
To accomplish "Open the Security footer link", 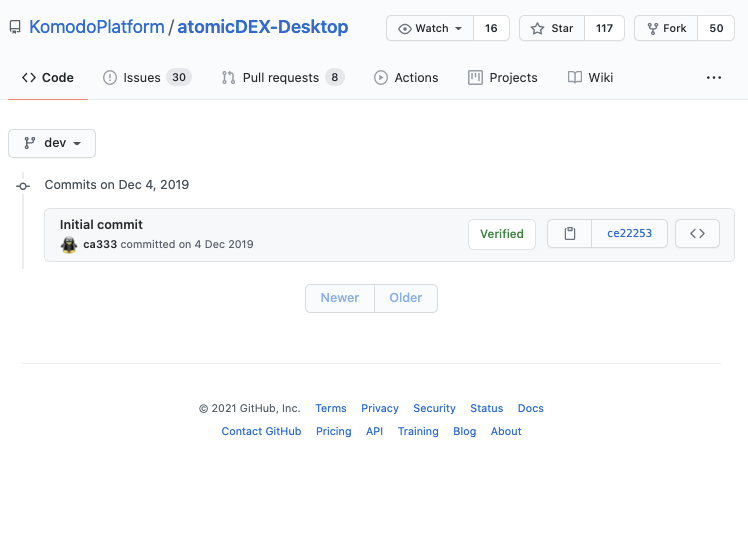I will [434, 408].
